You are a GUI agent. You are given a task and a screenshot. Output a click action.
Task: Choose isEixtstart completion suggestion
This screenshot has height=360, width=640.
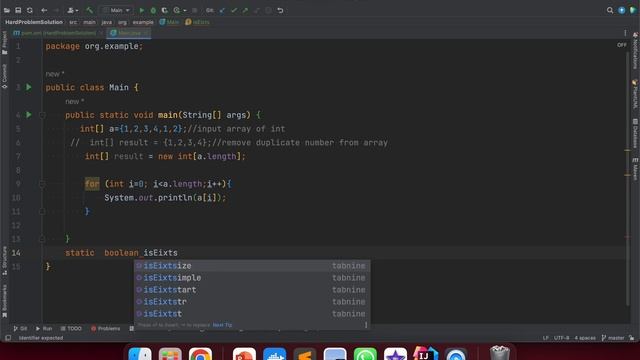tap(252, 290)
